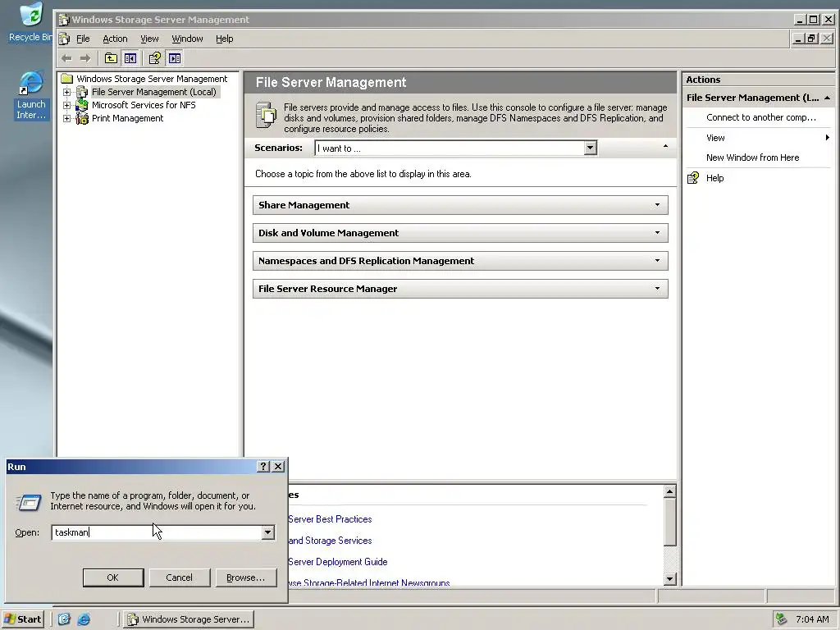Click the Internet Explorer quick launch icon
The image size is (840, 630).
pyautogui.click(x=84, y=619)
